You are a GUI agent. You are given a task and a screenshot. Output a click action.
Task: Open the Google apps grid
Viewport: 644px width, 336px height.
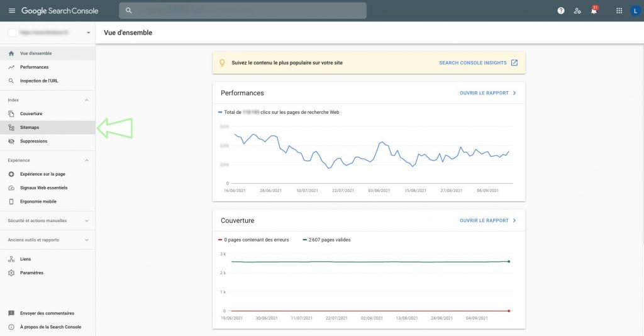[x=619, y=11]
